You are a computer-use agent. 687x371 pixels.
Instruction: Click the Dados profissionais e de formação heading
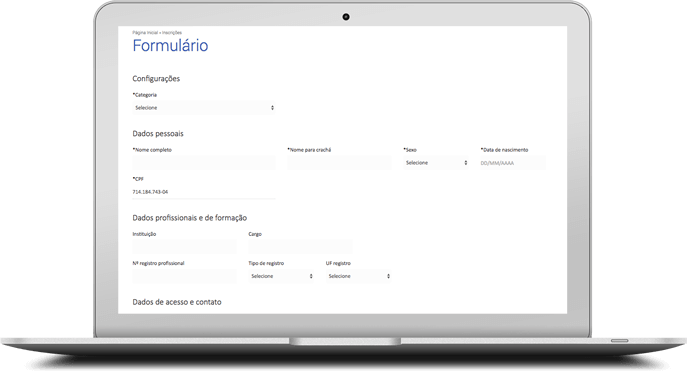click(190, 218)
